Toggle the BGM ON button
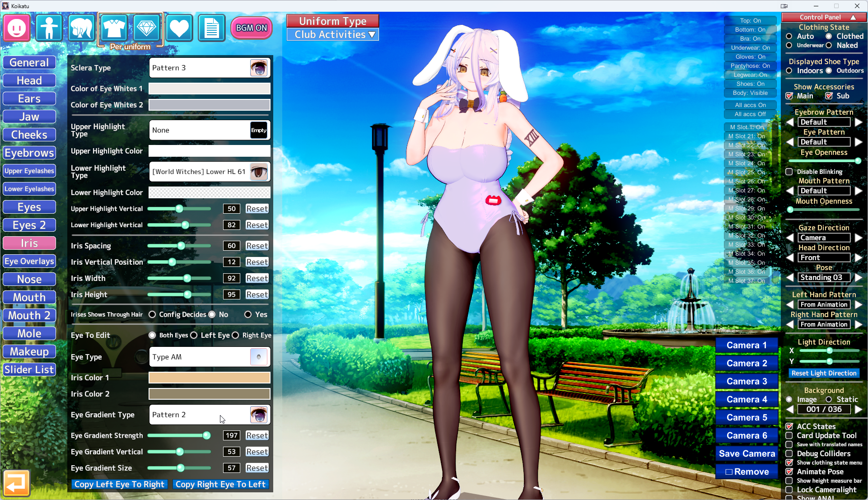 [x=252, y=28]
